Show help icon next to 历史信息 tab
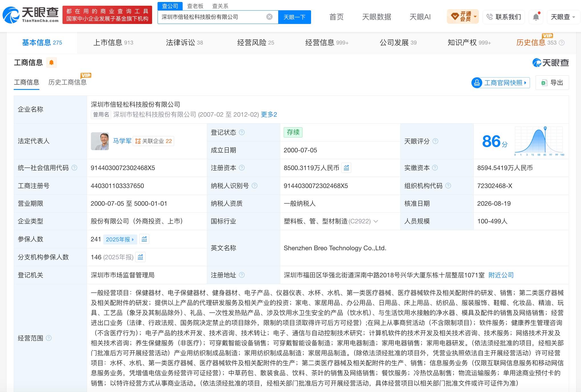This screenshot has width=581, height=392. pos(562,43)
